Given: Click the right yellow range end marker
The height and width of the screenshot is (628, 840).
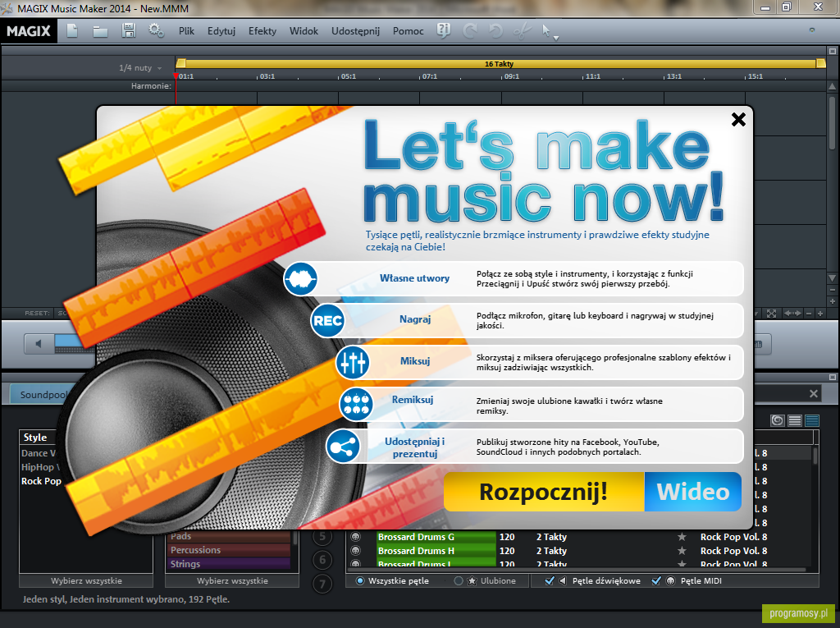Looking at the screenshot, I should click(x=820, y=63).
